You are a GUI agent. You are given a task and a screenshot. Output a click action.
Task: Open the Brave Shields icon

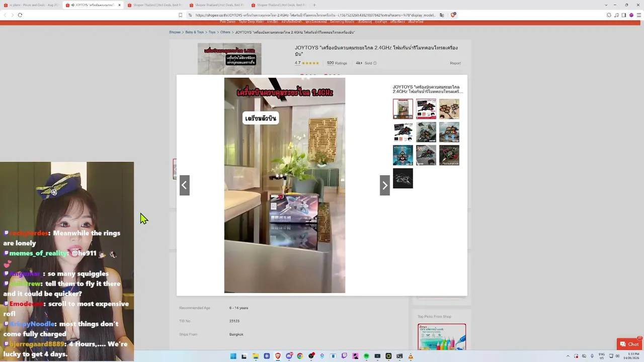point(453,15)
